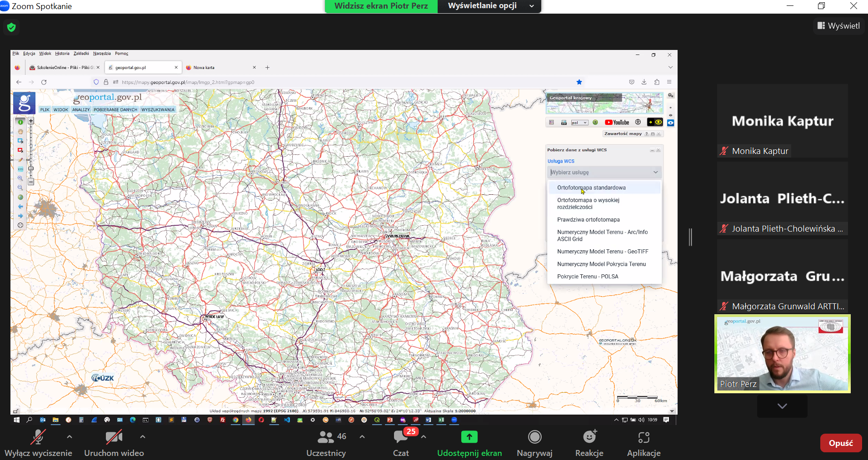Unmute microphone with Wyłącz wyciszenie
Viewport: 868px width, 460px height.
pyautogui.click(x=38, y=438)
